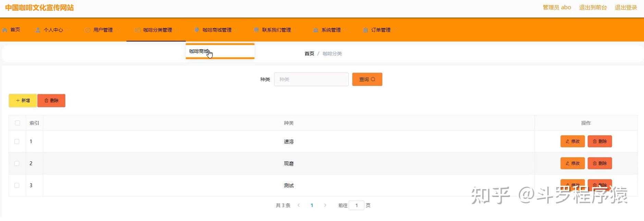Select the 咖啡商城 submenu entry
The height and width of the screenshot is (221, 644).
pos(220,51)
